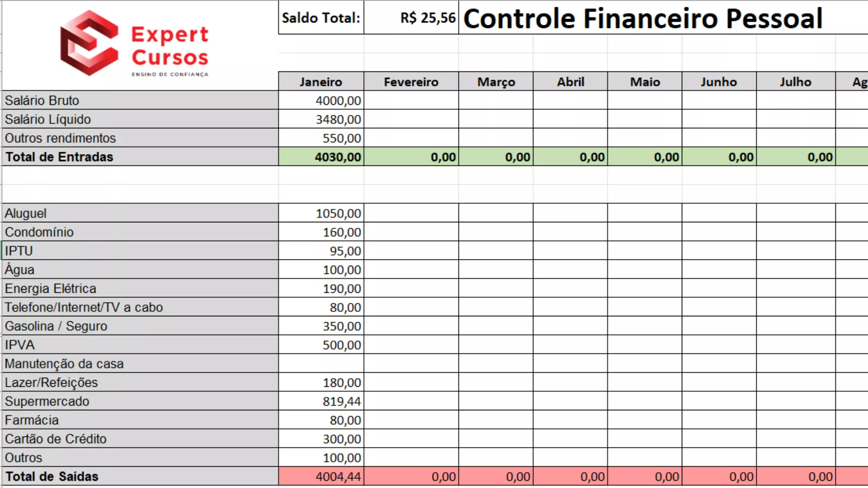Click green Total de Entradas Janeiro cell
The image size is (868, 488).
pyautogui.click(x=321, y=157)
